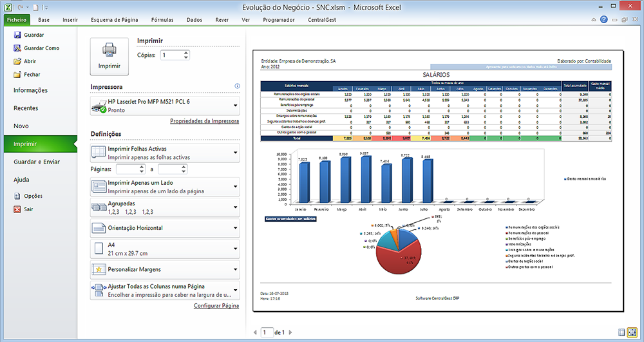
Task: Open Orientação Horizontal dropdown
Action: point(165,228)
